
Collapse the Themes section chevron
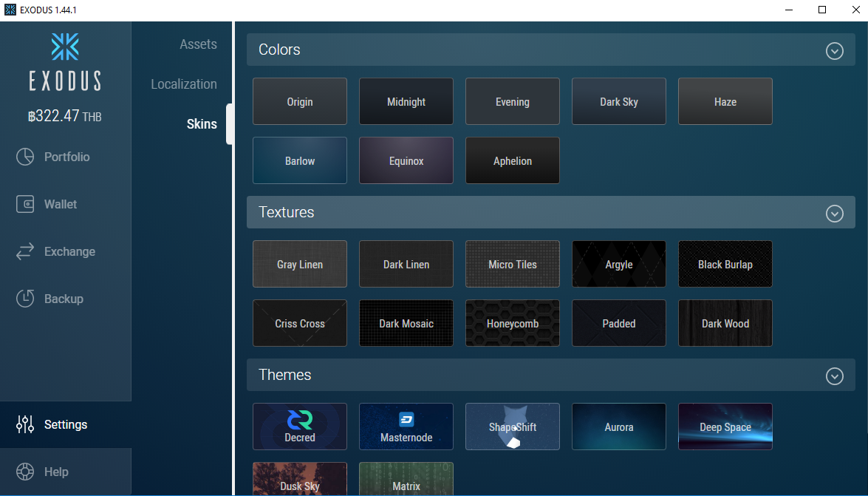tap(835, 376)
